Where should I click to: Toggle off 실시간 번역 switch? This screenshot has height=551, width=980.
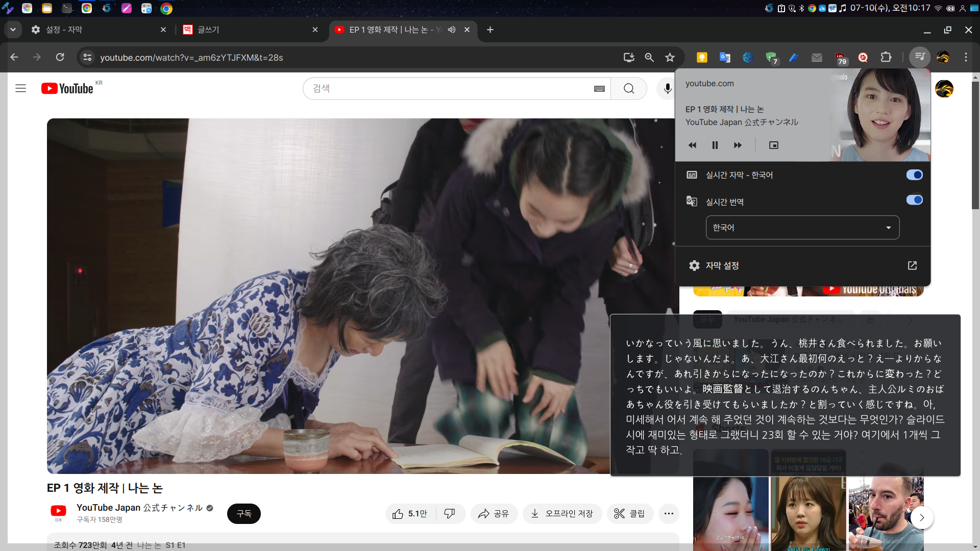point(914,200)
